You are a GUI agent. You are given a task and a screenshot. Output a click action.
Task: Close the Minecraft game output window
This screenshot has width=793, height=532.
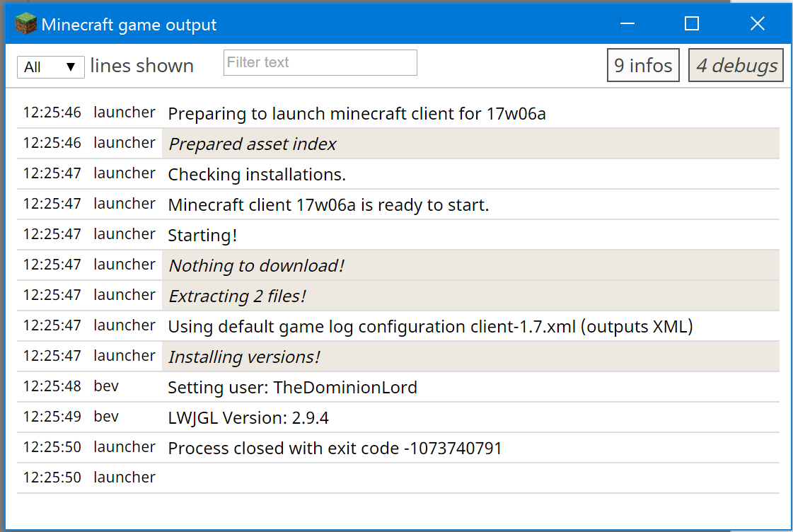[x=757, y=24]
